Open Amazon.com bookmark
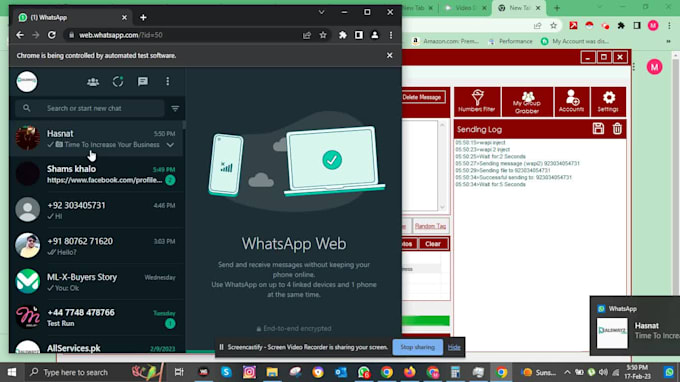This screenshot has height=382, width=680. [x=445, y=41]
